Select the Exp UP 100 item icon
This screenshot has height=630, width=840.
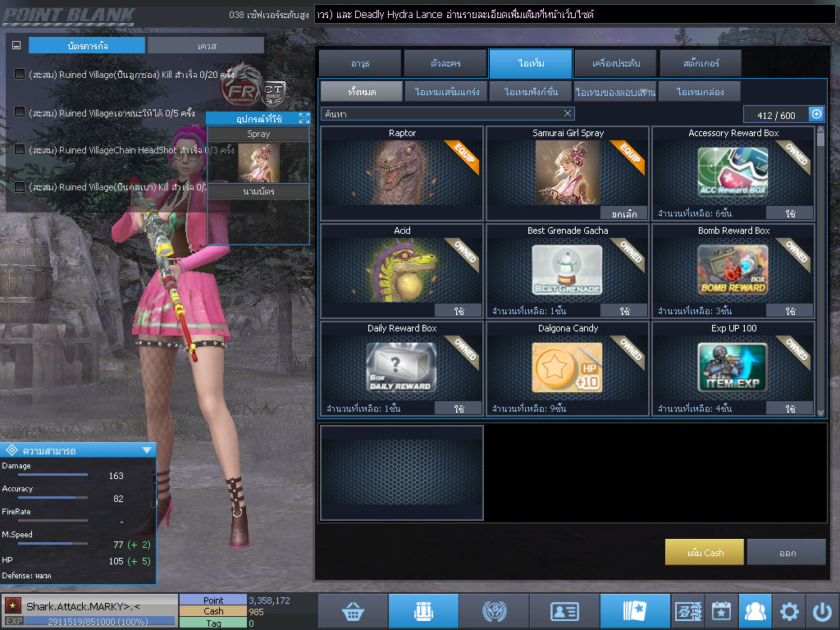(x=733, y=367)
